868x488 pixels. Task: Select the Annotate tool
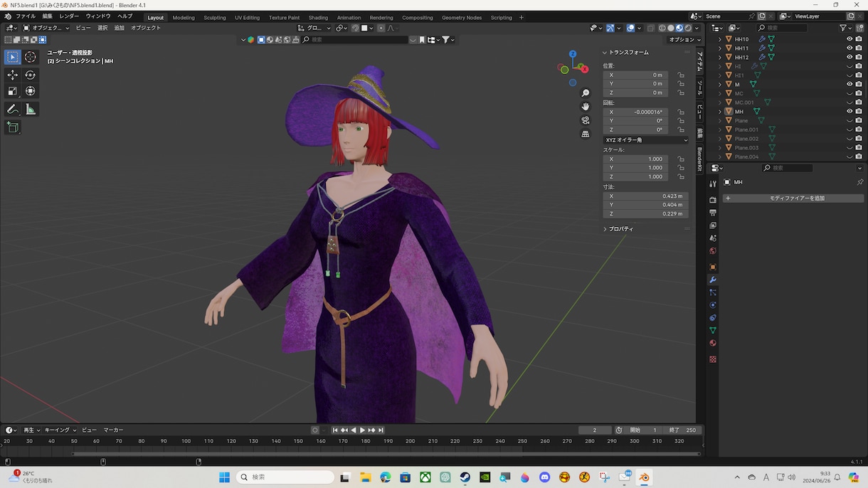[x=12, y=109]
